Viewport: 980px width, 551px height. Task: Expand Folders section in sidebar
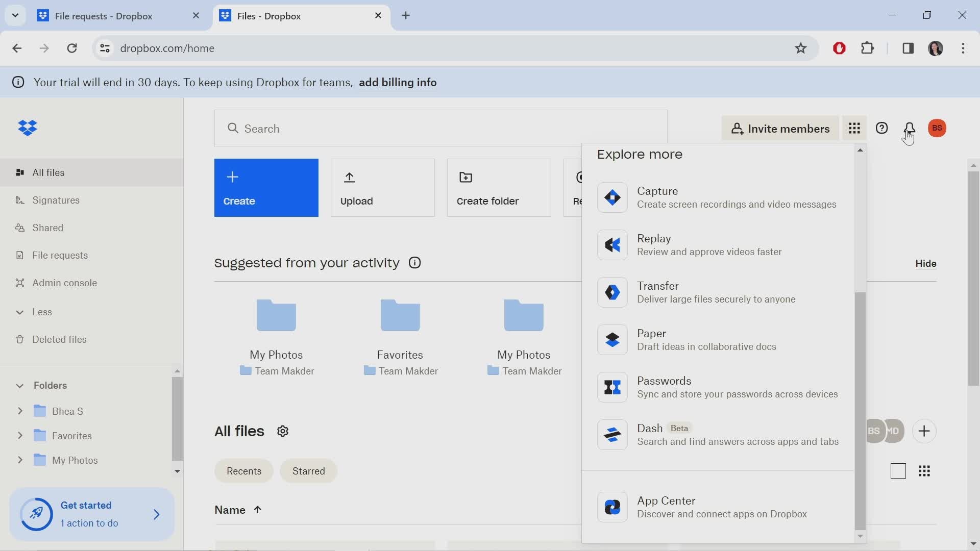(x=19, y=386)
